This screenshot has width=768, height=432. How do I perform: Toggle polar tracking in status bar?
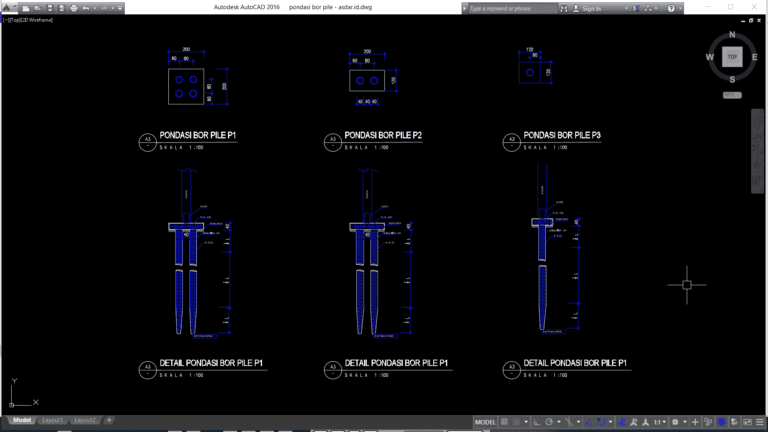pos(549,422)
